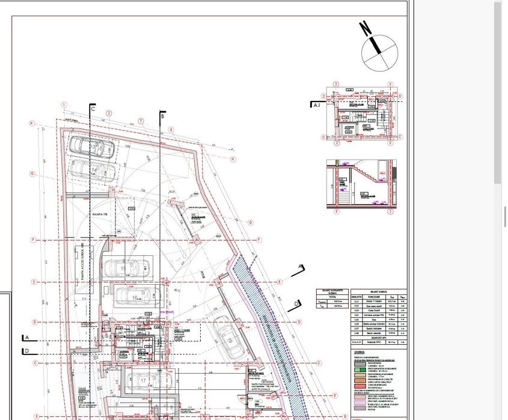
Task: Click the lilac legend swatch
Action: click(x=360, y=403)
